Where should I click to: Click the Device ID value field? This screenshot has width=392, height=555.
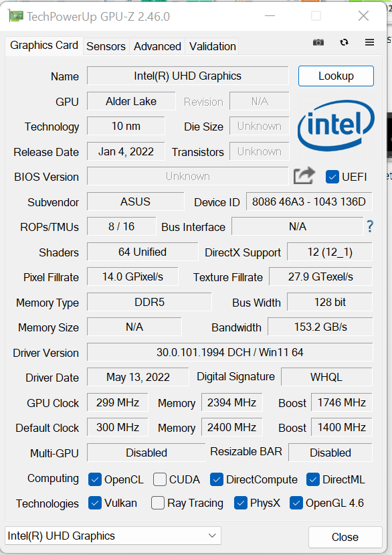[x=309, y=202]
